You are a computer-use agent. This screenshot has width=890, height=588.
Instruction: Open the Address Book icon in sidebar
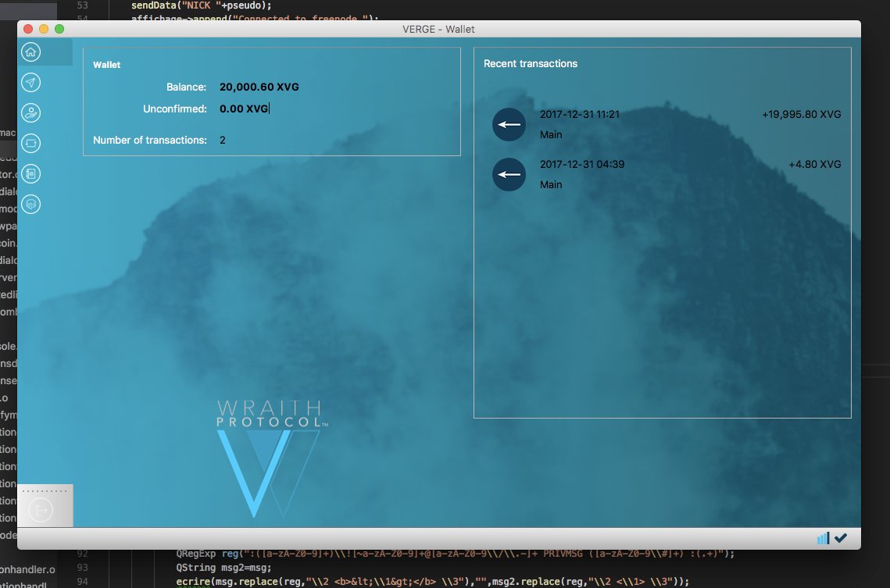coord(30,174)
